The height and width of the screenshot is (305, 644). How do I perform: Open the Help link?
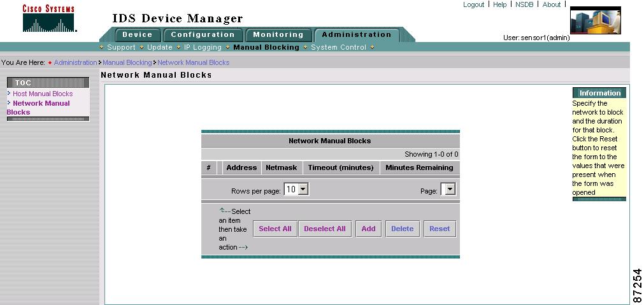pos(499,4)
